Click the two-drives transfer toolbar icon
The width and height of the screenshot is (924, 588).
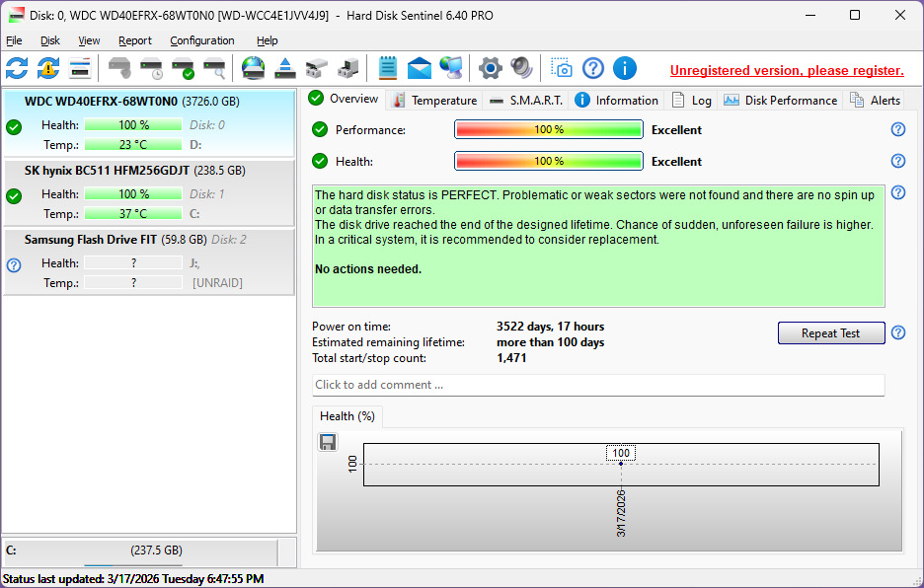(x=317, y=68)
